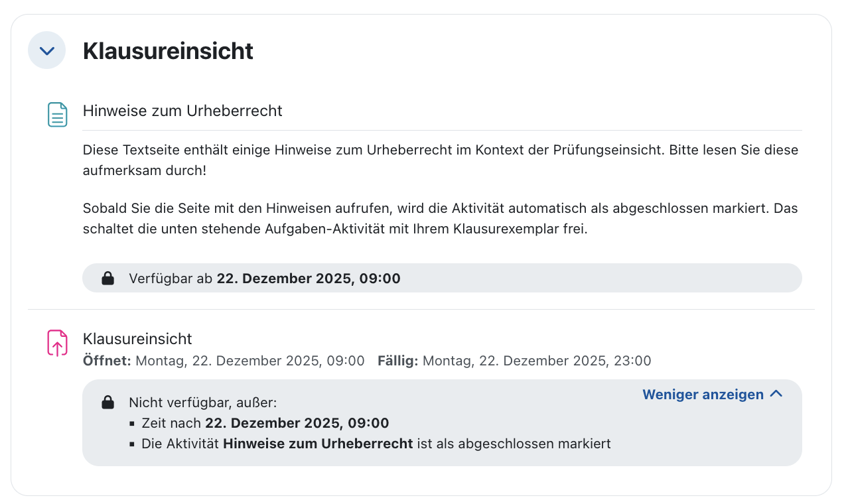Collapse the Klausureinsicht section with the chevron
The width and height of the screenshot is (848, 504).
tap(46, 50)
